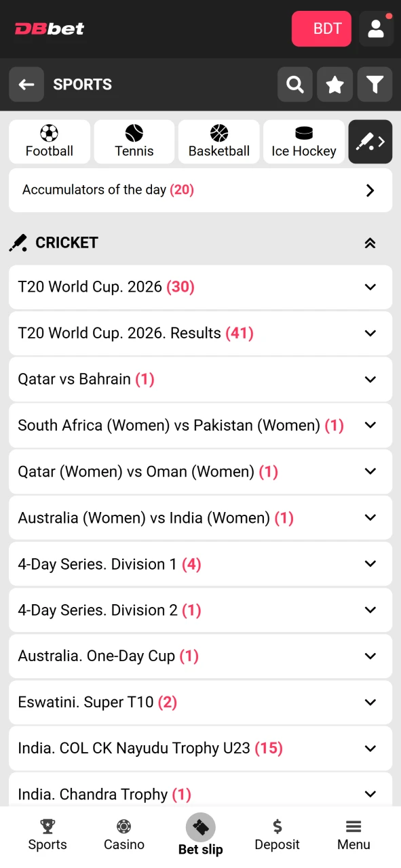Collapse the Cricket section with the double chevron

[x=370, y=242]
